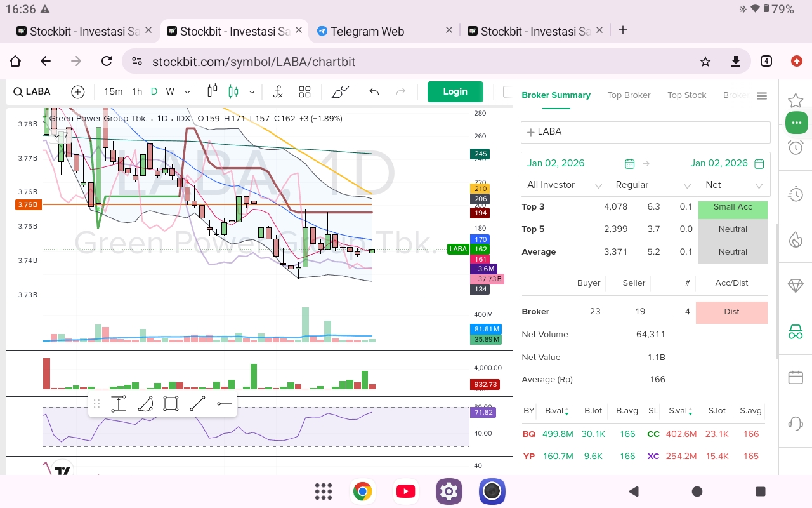The width and height of the screenshot is (812, 508).
Task: Open the YouTube app from the taskbar
Action: [405, 491]
